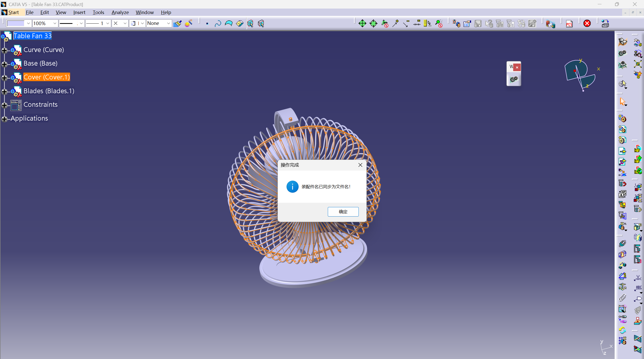This screenshot has height=359, width=644.
Task: Click the ruler with cursor icon
Action: coord(428,23)
